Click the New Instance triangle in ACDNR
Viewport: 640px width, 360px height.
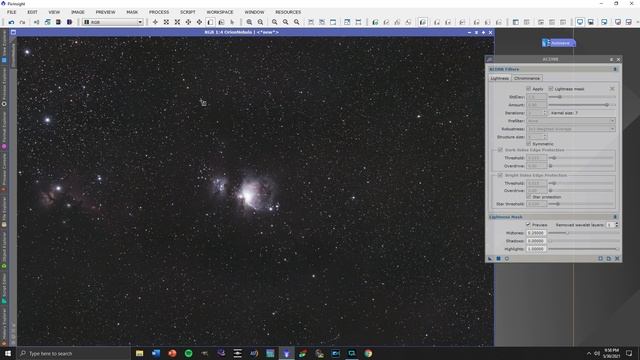pyautogui.click(x=490, y=258)
